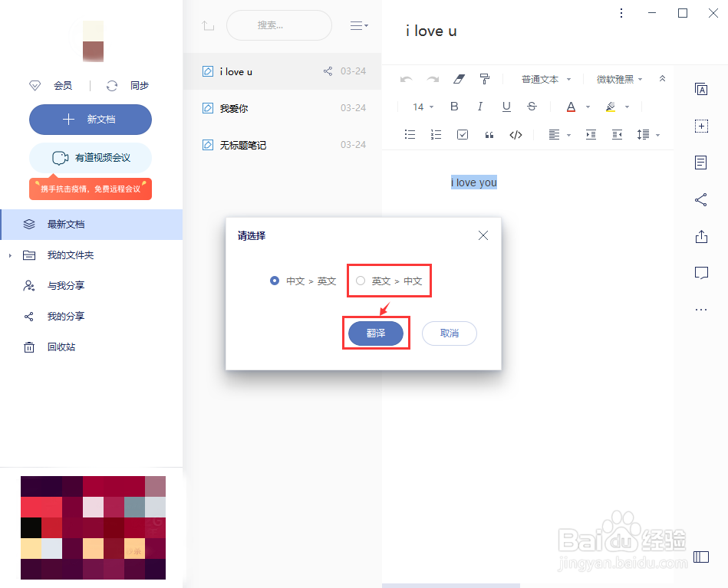Insert a numbered list
The width and height of the screenshot is (728, 588).
(x=436, y=135)
